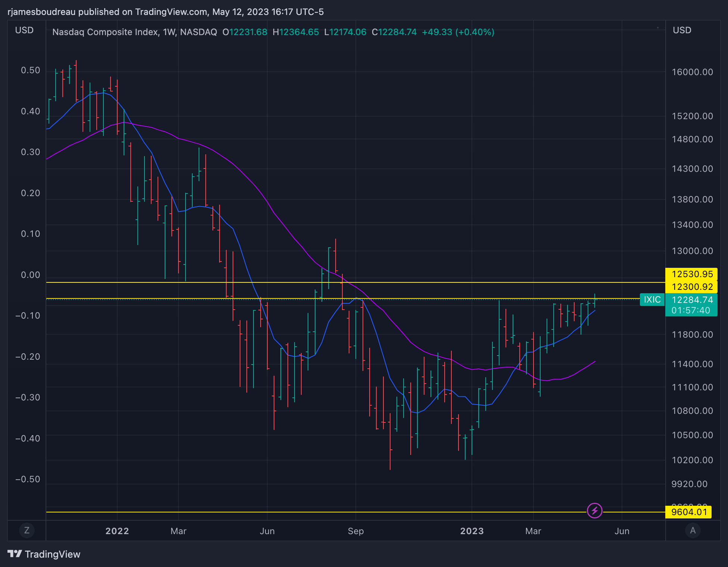Click the current price 12284.74 label
The width and height of the screenshot is (728, 567).
click(x=692, y=300)
